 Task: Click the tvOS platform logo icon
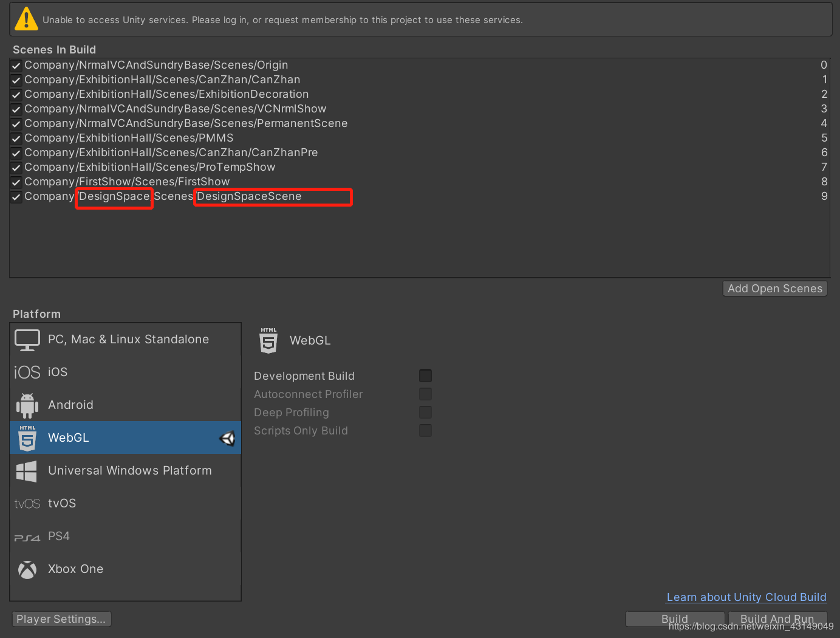[x=27, y=504]
